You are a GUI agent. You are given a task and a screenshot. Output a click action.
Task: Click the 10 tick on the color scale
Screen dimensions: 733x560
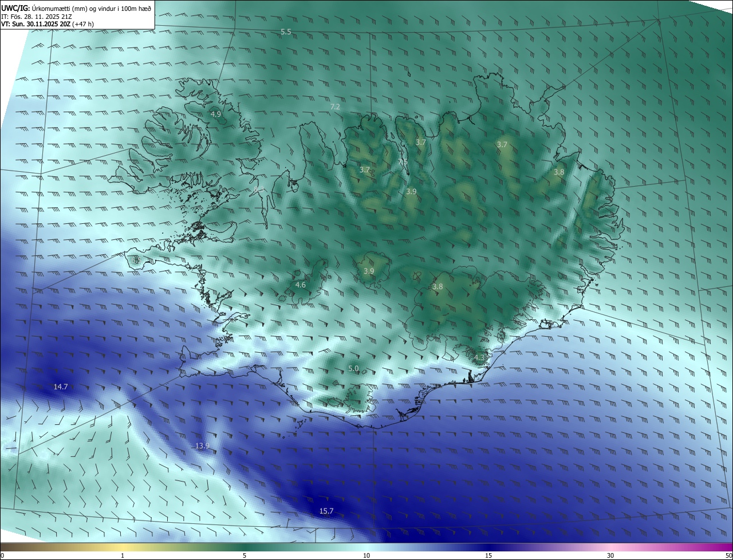click(x=366, y=555)
